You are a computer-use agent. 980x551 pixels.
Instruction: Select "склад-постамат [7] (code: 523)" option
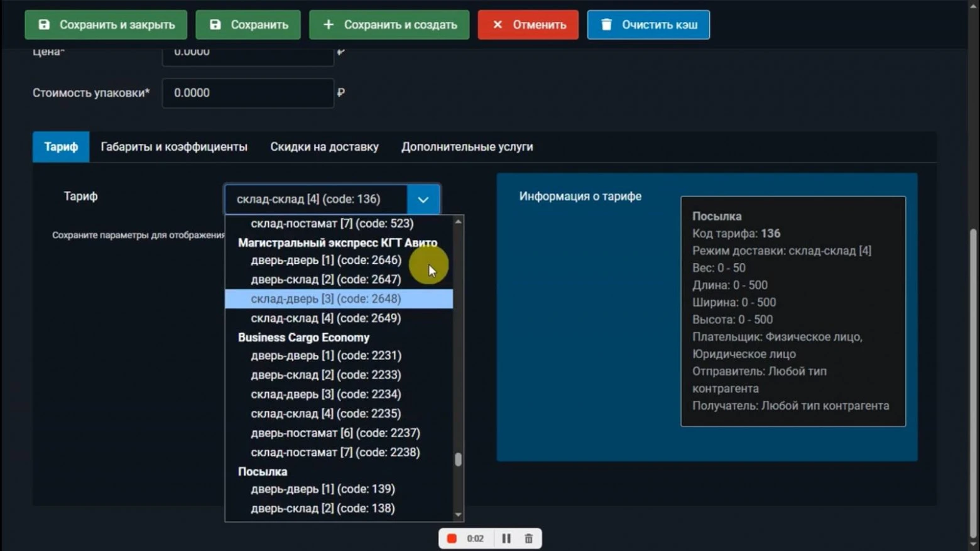[x=339, y=224]
